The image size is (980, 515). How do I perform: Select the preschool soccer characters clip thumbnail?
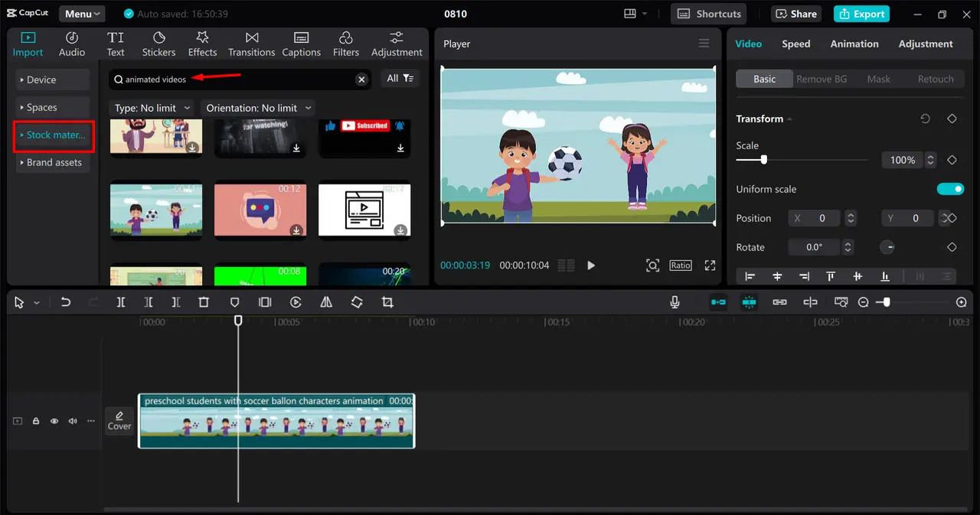point(276,425)
